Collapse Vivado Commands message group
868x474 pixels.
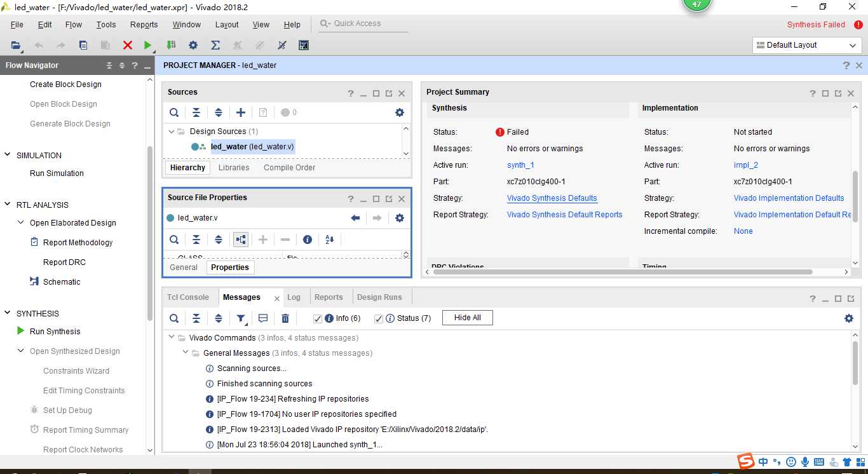[x=171, y=337]
